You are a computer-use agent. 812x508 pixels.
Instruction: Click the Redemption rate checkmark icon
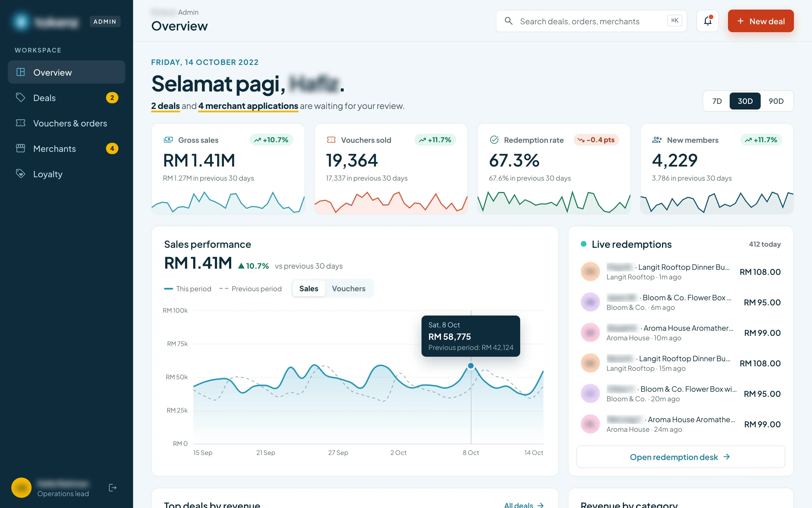pos(494,140)
